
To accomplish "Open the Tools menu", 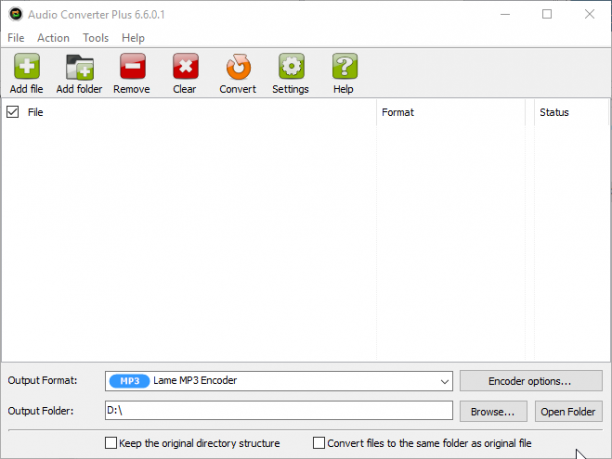I will pos(96,38).
